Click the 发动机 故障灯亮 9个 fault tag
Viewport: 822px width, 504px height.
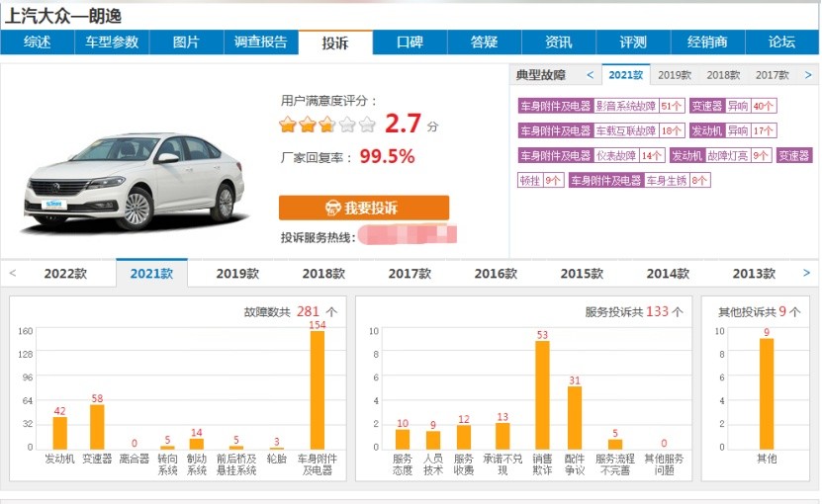point(721,155)
